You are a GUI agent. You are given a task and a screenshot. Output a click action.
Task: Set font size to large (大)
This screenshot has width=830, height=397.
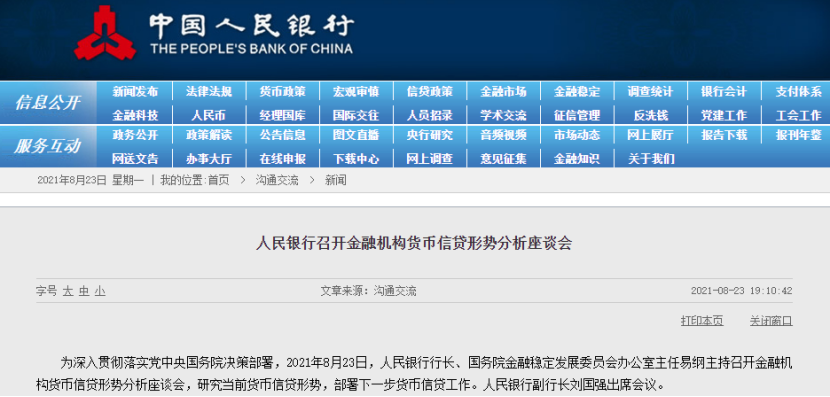(68, 291)
